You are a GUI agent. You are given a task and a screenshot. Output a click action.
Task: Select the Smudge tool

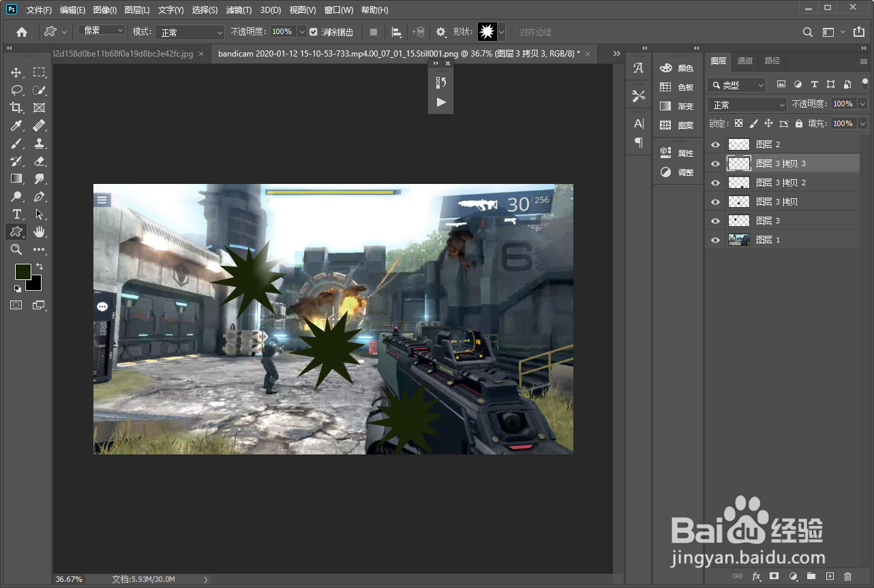tap(39, 179)
